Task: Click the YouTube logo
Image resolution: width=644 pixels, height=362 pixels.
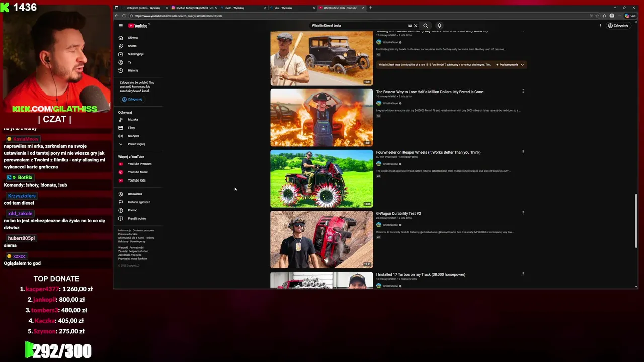Action: pyautogui.click(x=138, y=26)
